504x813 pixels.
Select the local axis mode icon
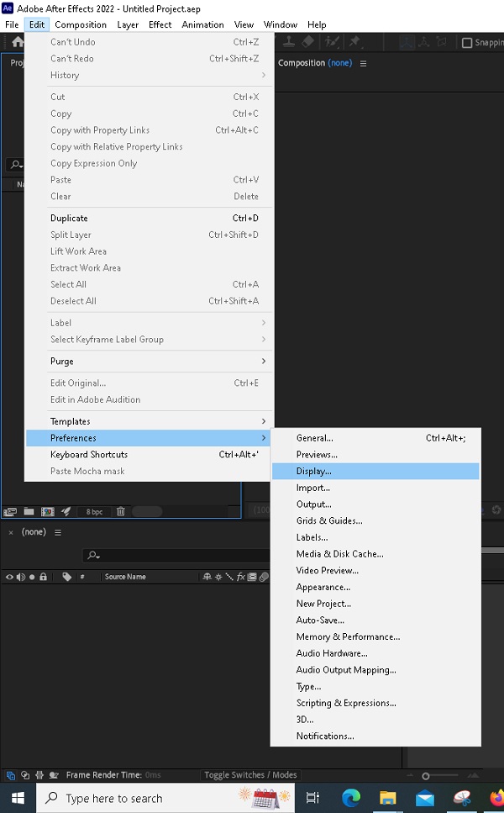coord(407,43)
